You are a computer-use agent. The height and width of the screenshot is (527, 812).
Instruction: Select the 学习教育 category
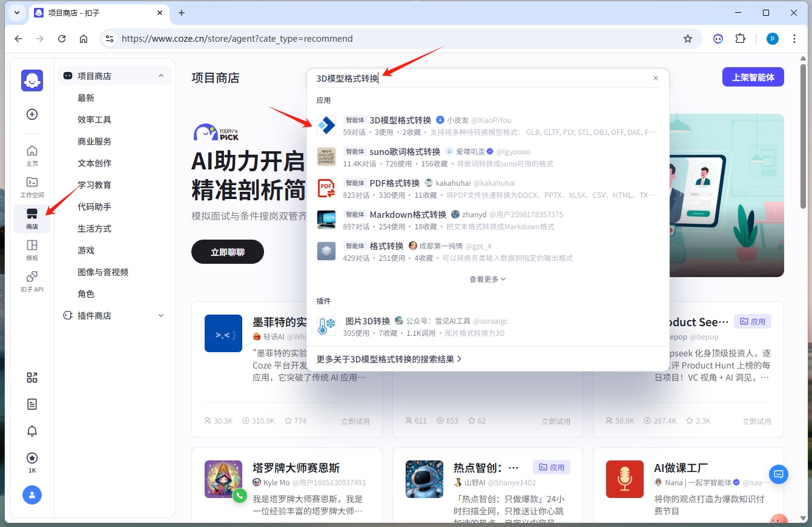tap(94, 185)
